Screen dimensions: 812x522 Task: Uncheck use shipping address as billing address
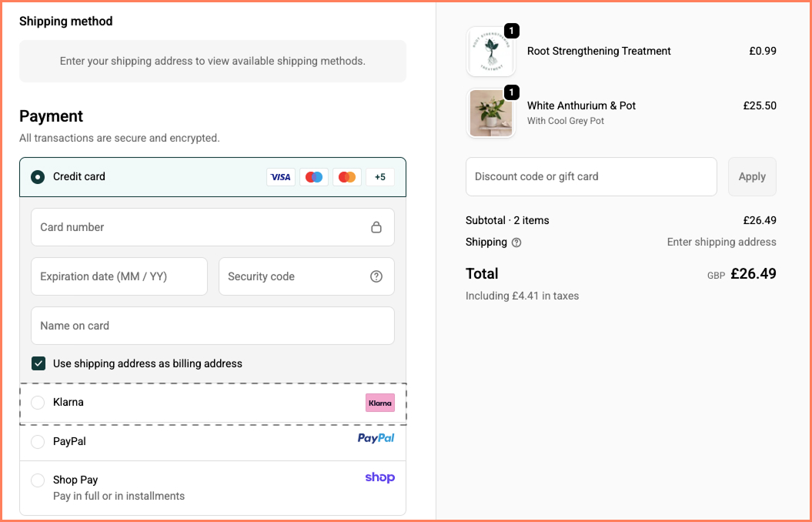pos(38,363)
